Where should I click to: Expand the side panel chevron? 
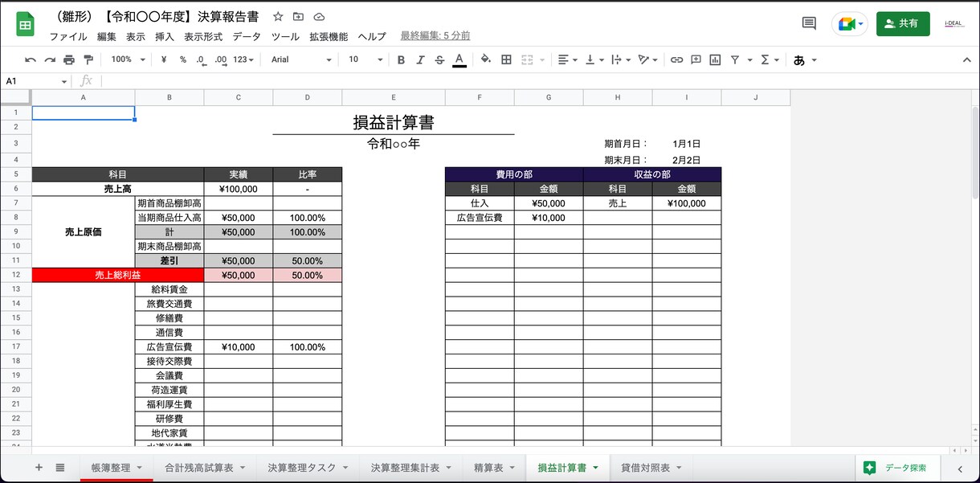tap(959, 468)
